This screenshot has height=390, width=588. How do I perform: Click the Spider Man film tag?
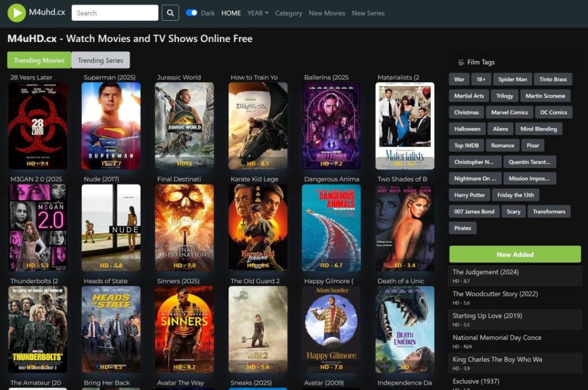click(x=512, y=79)
